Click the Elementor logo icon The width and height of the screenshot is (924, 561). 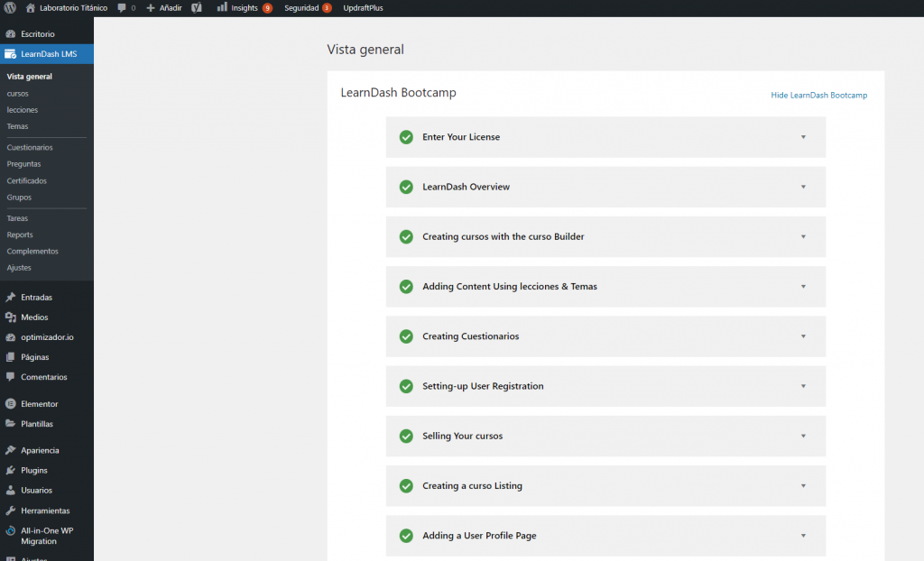[x=10, y=404]
